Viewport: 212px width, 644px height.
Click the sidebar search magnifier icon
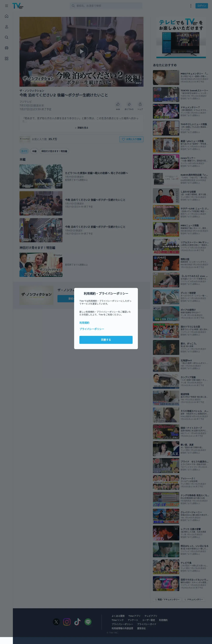point(6,37)
